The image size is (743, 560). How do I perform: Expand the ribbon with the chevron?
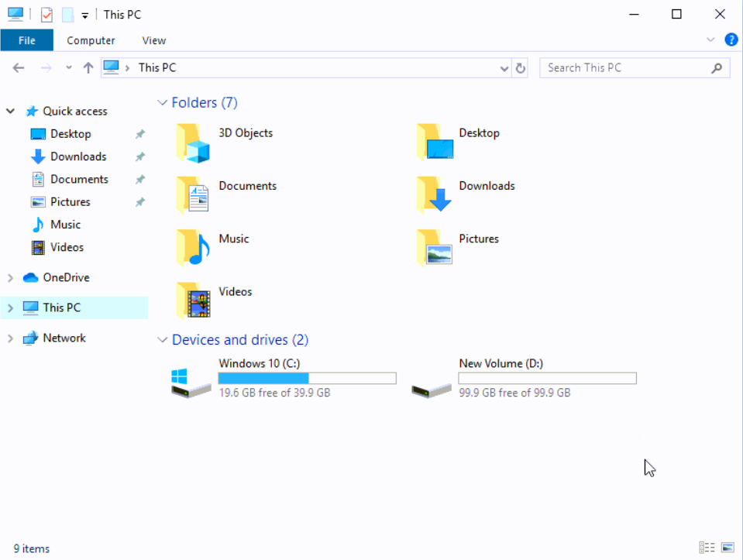pyautogui.click(x=710, y=40)
